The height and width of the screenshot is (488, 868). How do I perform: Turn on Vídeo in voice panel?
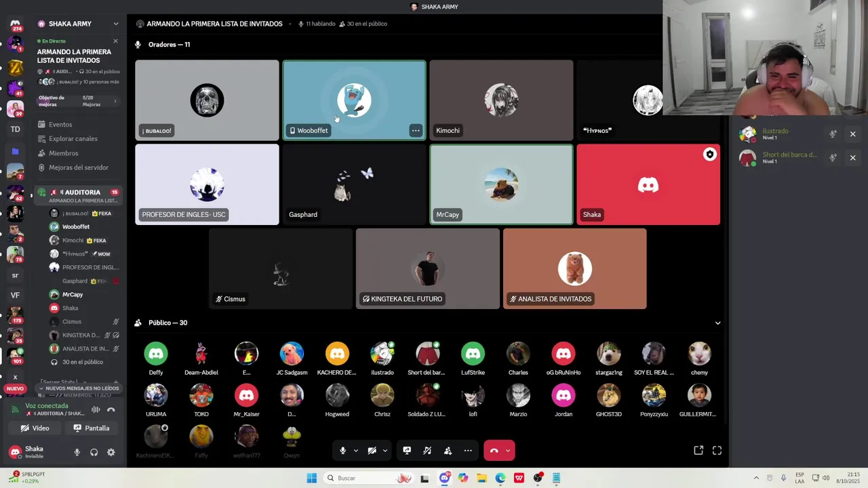[35, 428]
